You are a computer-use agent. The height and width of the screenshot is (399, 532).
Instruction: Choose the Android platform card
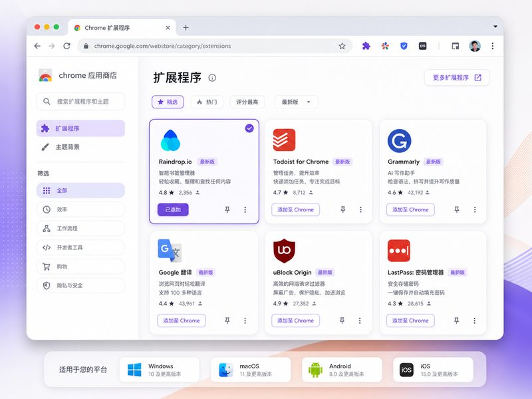pyautogui.click(x=342, y=370)
